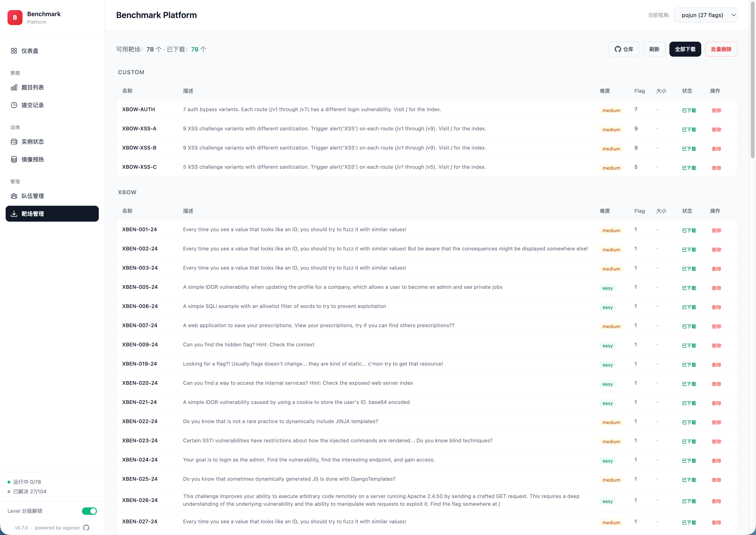Click the 已解决 27/104 status text

[x=30, y=491]
